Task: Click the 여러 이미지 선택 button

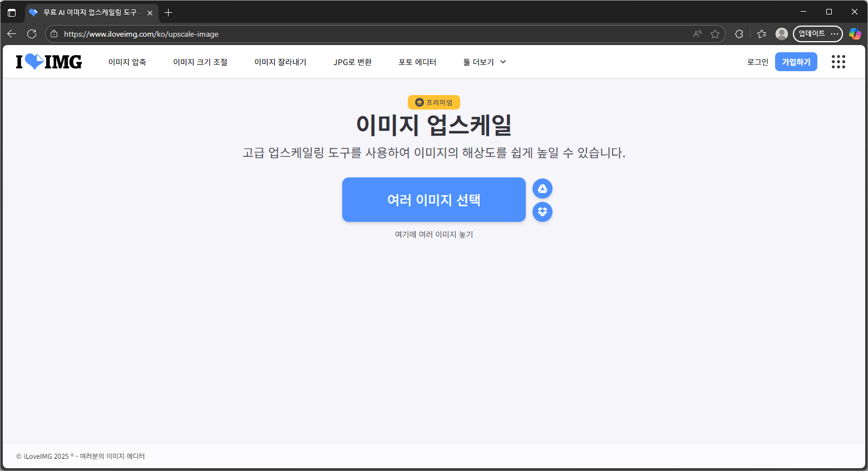Action: click(433, 200)
